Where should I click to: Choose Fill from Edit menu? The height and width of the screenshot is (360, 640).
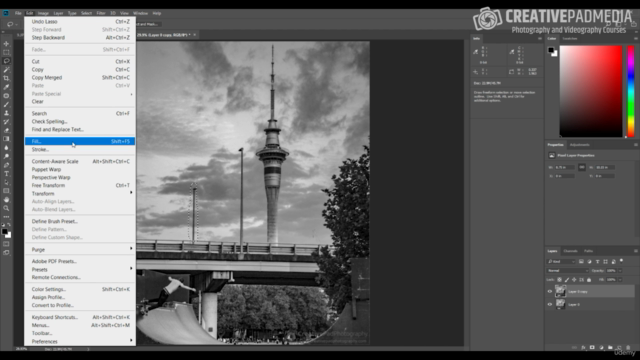[x=80, y=141]
